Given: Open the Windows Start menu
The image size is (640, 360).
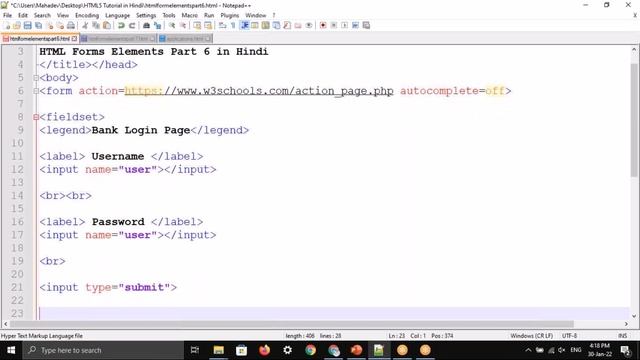Looking at the screenshot, I should pos(11,350).
